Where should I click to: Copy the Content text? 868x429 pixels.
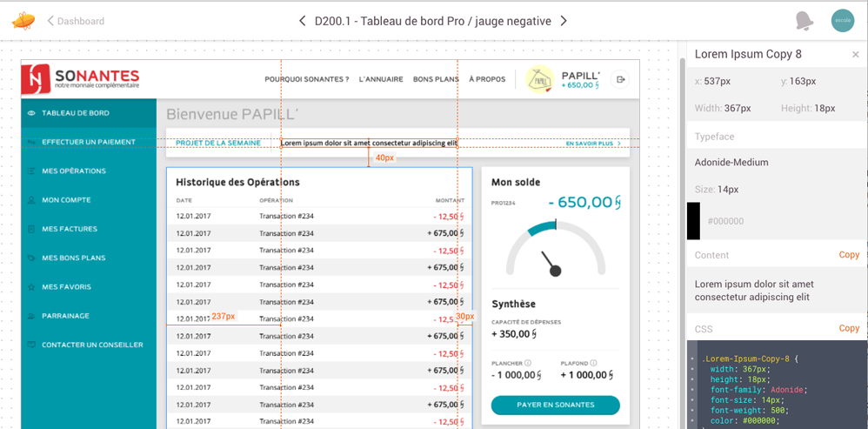tap(849, 255)
